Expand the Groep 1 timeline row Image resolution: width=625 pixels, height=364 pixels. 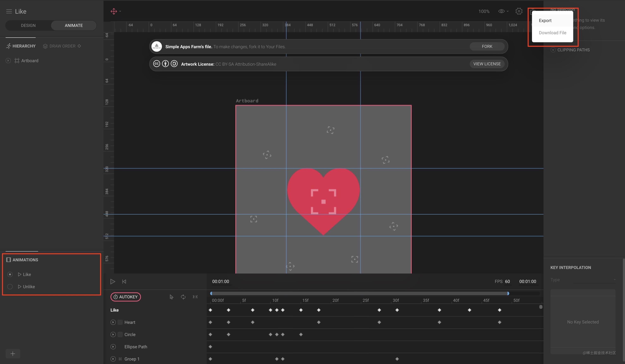113,359
